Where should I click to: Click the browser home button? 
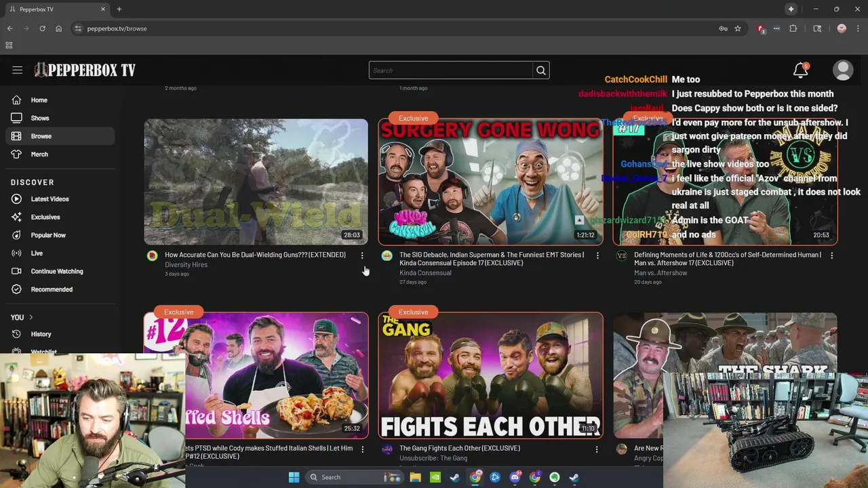(58, 28)
